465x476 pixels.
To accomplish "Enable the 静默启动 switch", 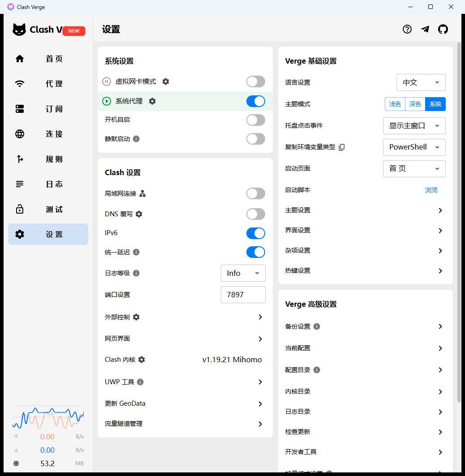I will (256, 139).
